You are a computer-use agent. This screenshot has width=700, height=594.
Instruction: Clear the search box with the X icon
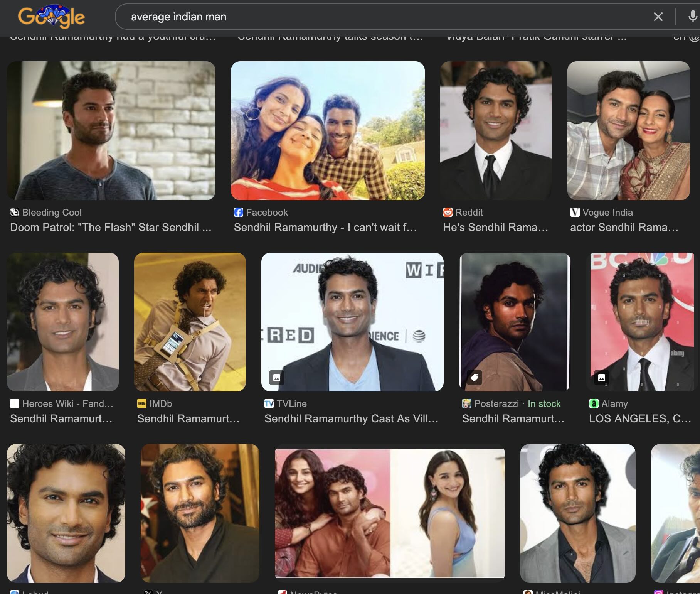click(x=658, y=17)
